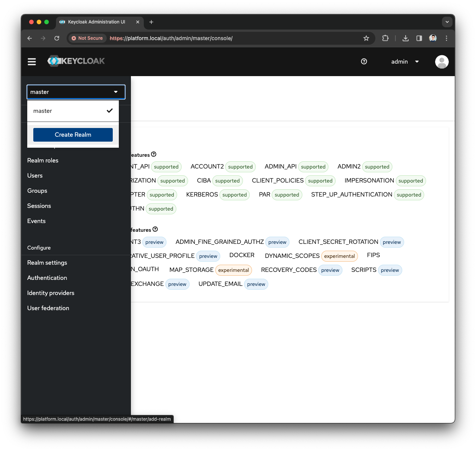Click the IMPERSONATION supported label
This screenshot has height=451, width=476.
(x=411, y=181)
